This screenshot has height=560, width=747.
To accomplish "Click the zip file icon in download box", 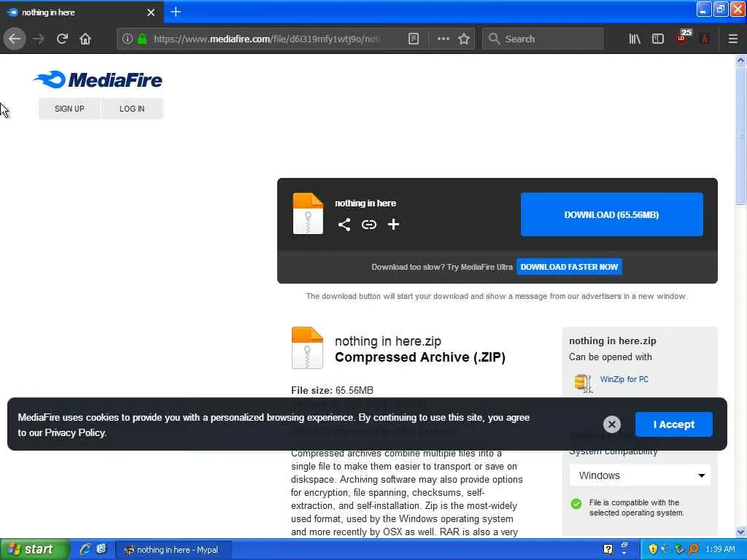I will [x=308, y=214].
